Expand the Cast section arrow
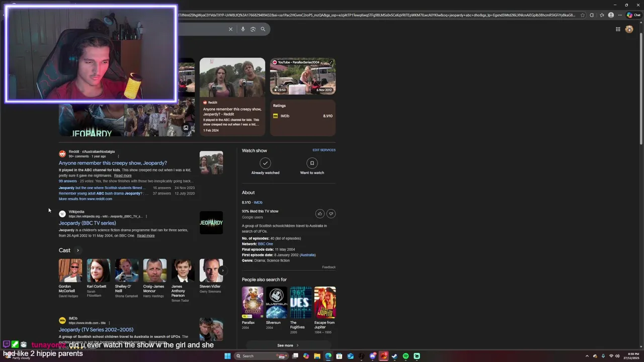Viewport: 644px width, 362px height. [77, 250]
